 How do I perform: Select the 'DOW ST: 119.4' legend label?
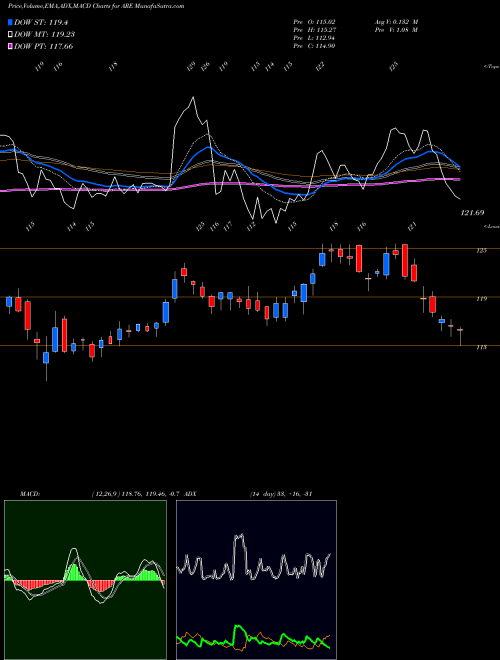point(41,22)
